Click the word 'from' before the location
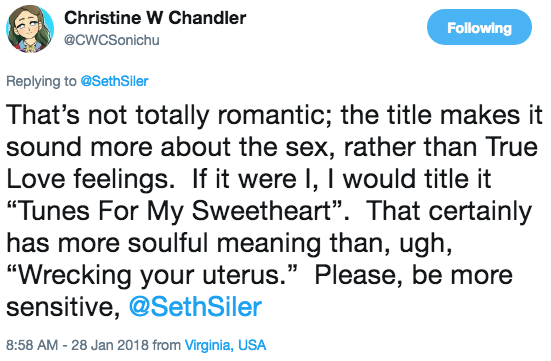This screenshot has height=361, width=551. 167,345
